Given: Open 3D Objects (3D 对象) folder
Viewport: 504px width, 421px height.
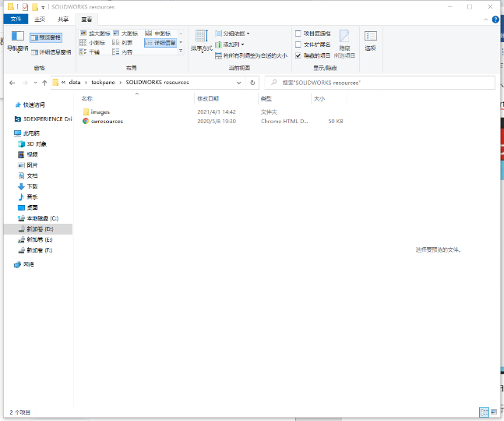Looking at the screenshot, I should pyautogui.click(x=33, y=143).
